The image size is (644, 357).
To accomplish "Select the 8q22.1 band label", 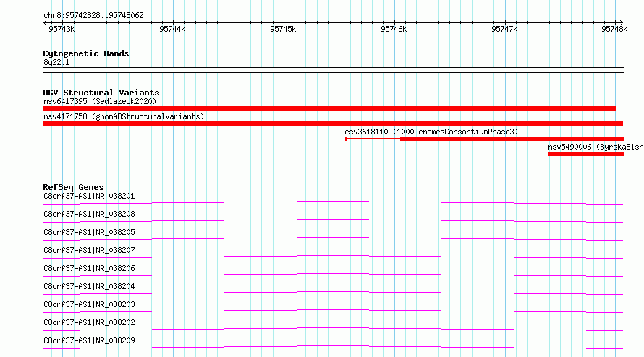I will point(56,63).
